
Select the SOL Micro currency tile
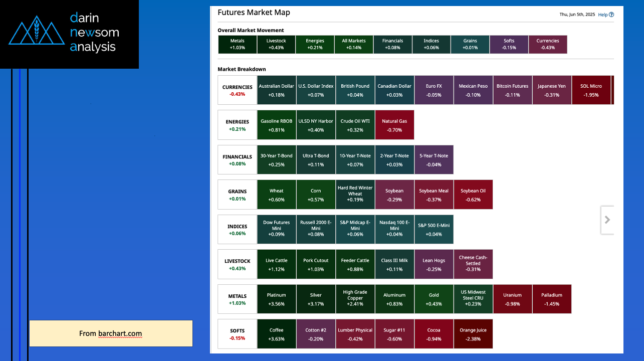click(x=591, y=90)
